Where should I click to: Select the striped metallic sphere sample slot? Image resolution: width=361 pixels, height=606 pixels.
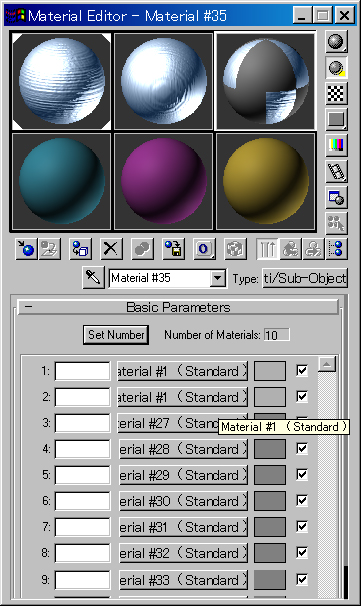click(x=61, y=81)
